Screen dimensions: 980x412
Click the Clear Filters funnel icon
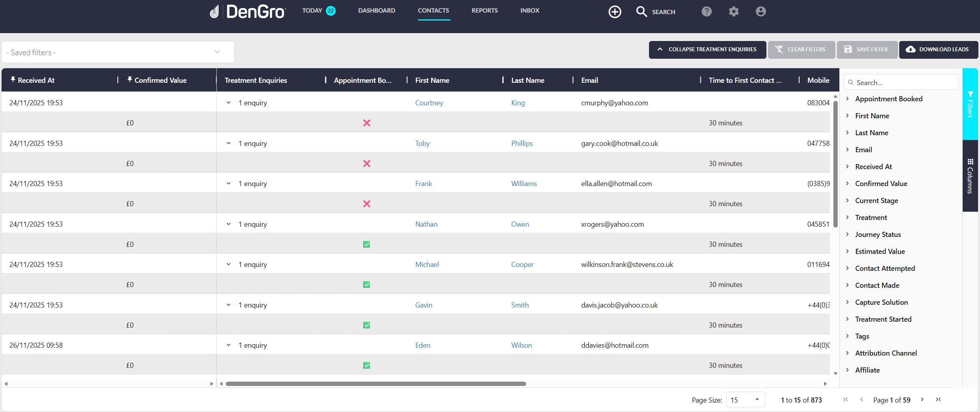(x=779, y=49)
